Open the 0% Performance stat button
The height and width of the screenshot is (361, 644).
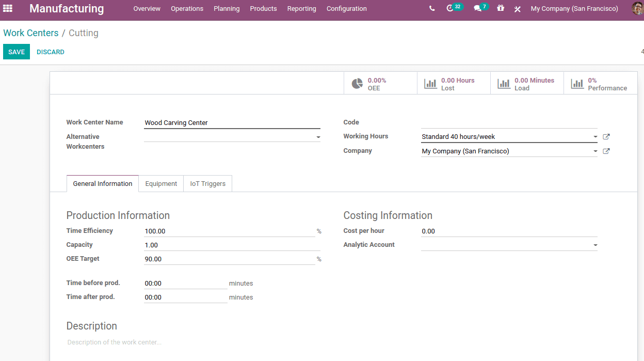click(x=601, y=83)
